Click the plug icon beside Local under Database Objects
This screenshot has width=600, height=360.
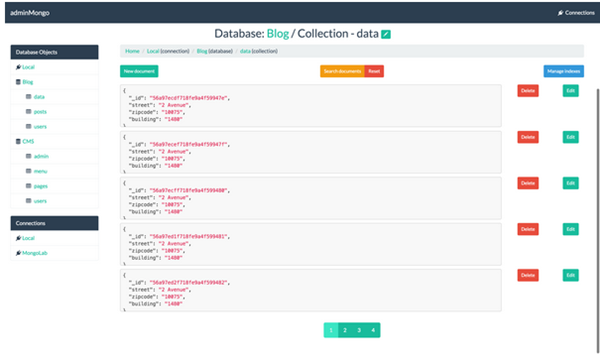click(x=18, y=67)
